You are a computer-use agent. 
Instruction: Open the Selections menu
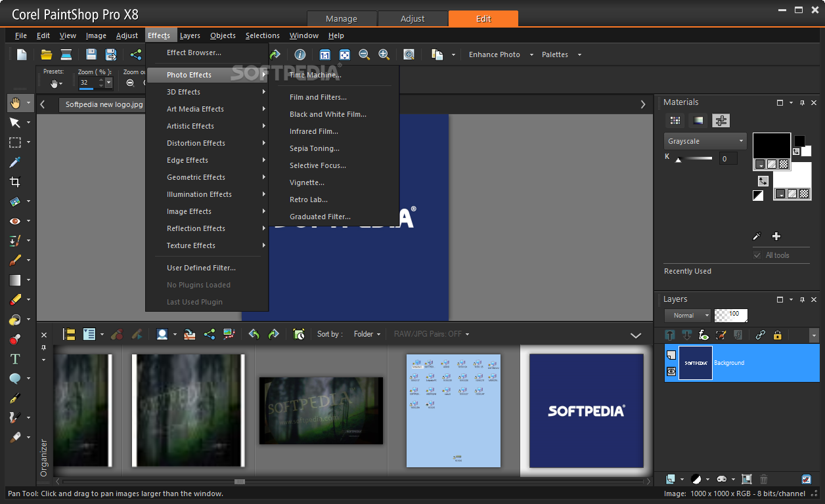(262, 35)
